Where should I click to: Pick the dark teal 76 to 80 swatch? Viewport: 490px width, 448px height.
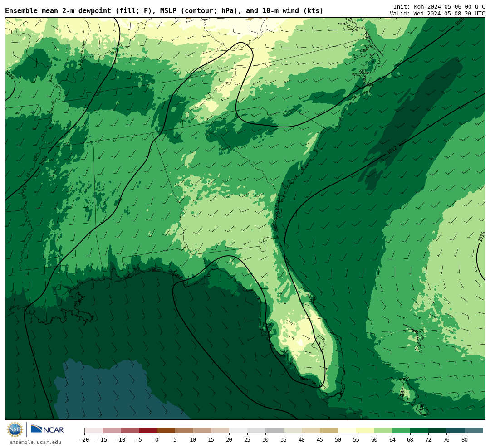coord(456,431)
